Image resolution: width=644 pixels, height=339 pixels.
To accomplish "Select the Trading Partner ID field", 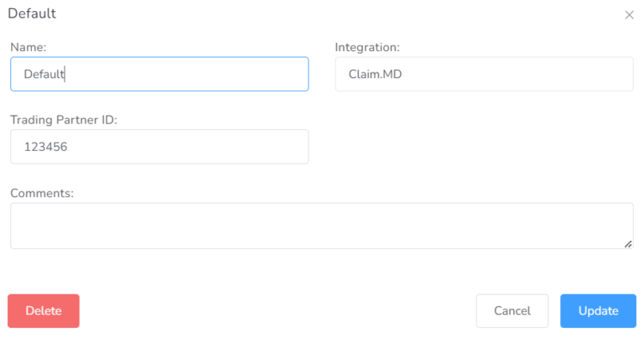I will pyautogui.click(x=159, y=146).
